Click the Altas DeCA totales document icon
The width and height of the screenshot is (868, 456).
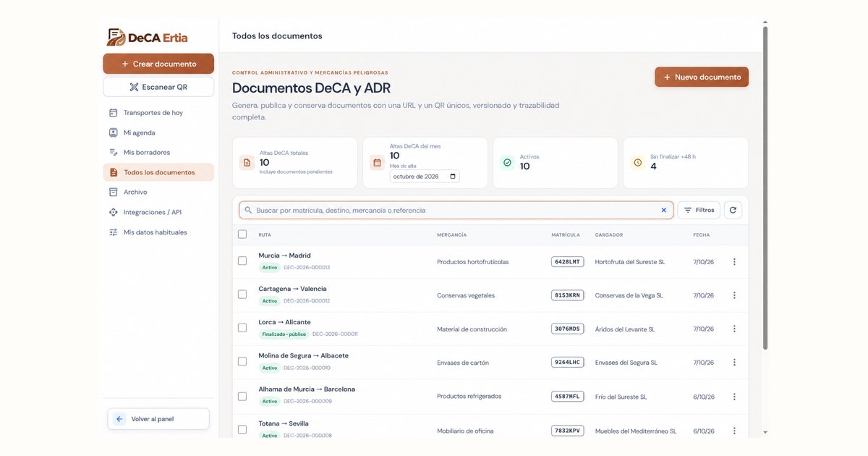tap(247, 163)
